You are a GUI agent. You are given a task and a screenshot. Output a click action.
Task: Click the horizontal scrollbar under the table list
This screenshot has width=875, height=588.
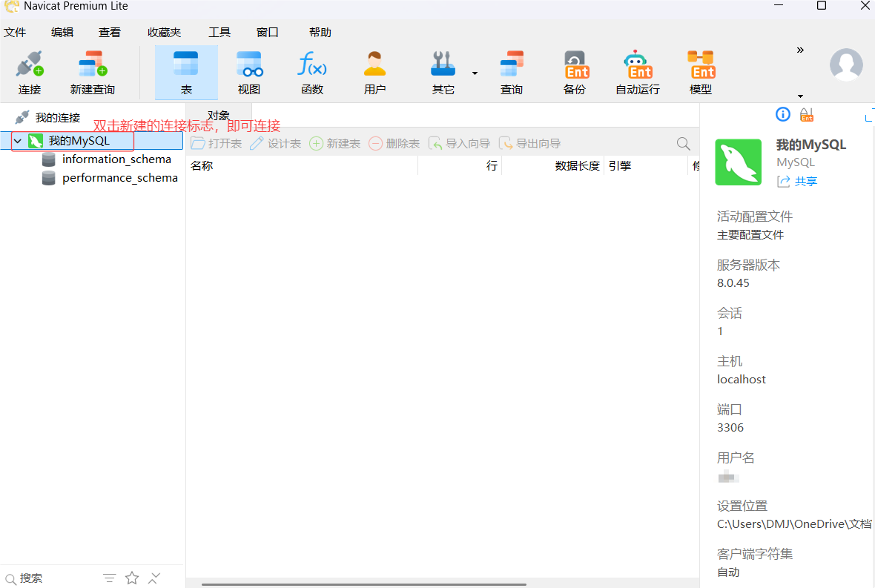tap(364, 584)
